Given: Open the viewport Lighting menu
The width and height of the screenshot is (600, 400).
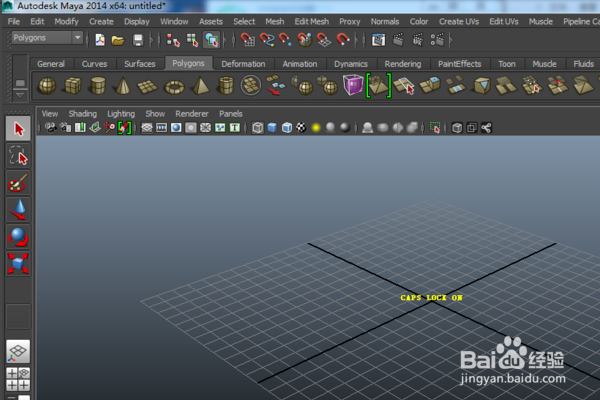Looking at the screenshot, I should [121, 114].
